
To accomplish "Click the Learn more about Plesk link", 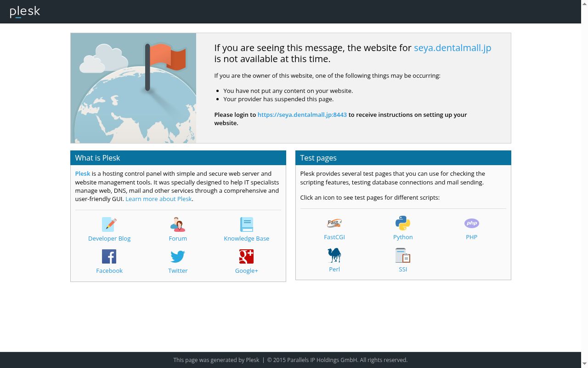I will [x=158, y=199].
